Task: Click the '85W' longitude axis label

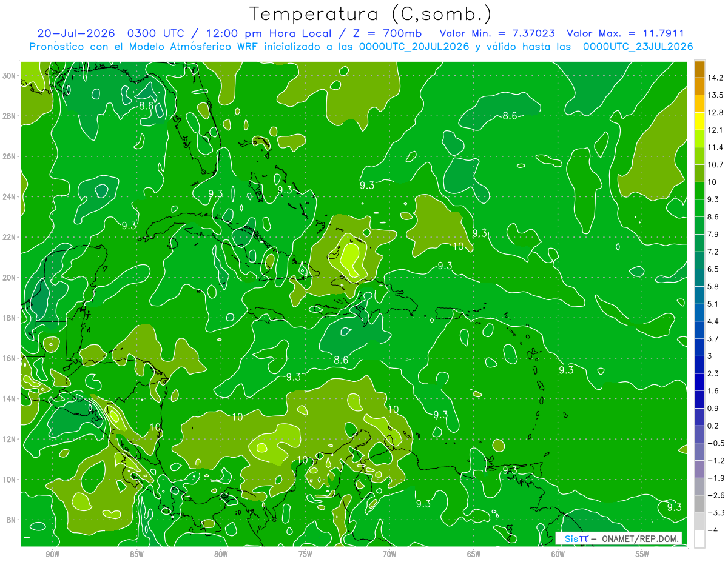Action: (137, 554)
